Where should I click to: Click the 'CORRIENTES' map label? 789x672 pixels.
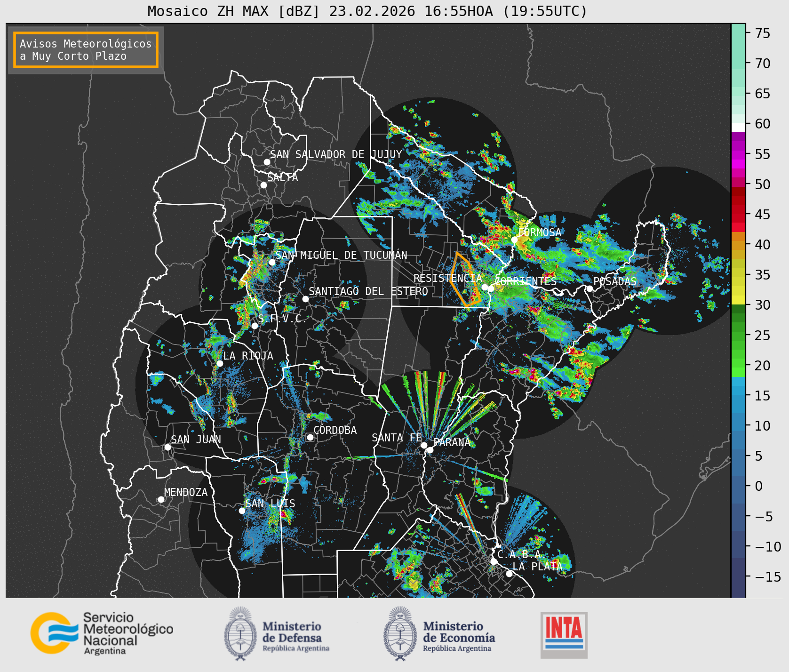coord(526,281)
